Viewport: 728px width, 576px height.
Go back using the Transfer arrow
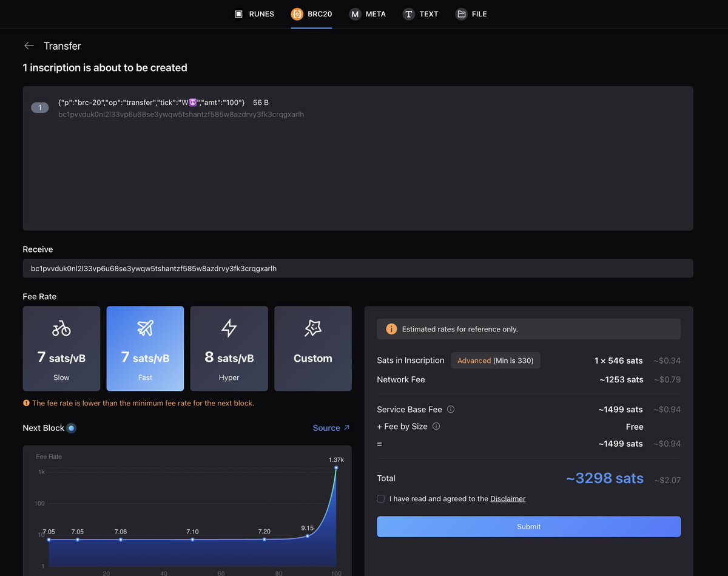29,46
